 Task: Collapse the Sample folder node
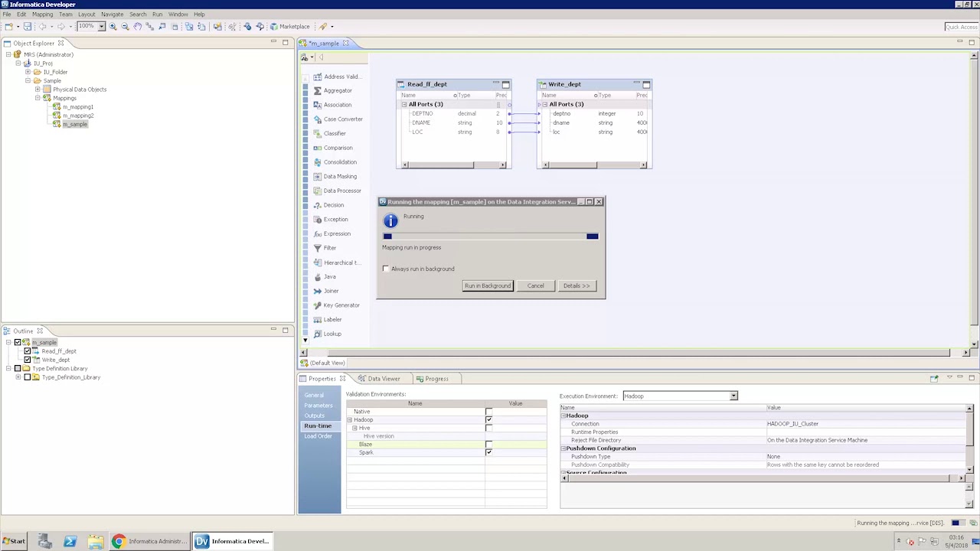click(x=28, y=80)
